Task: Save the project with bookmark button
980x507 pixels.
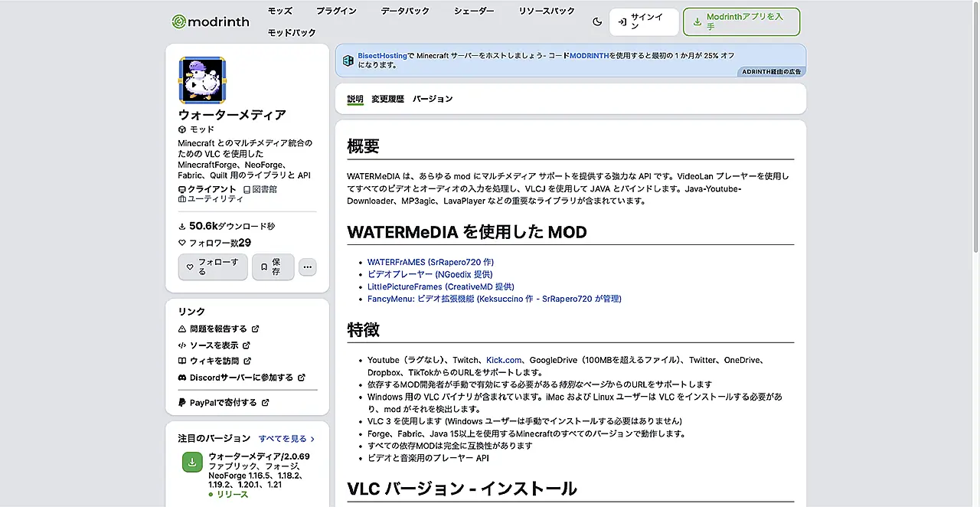Action: coord(273,267)
